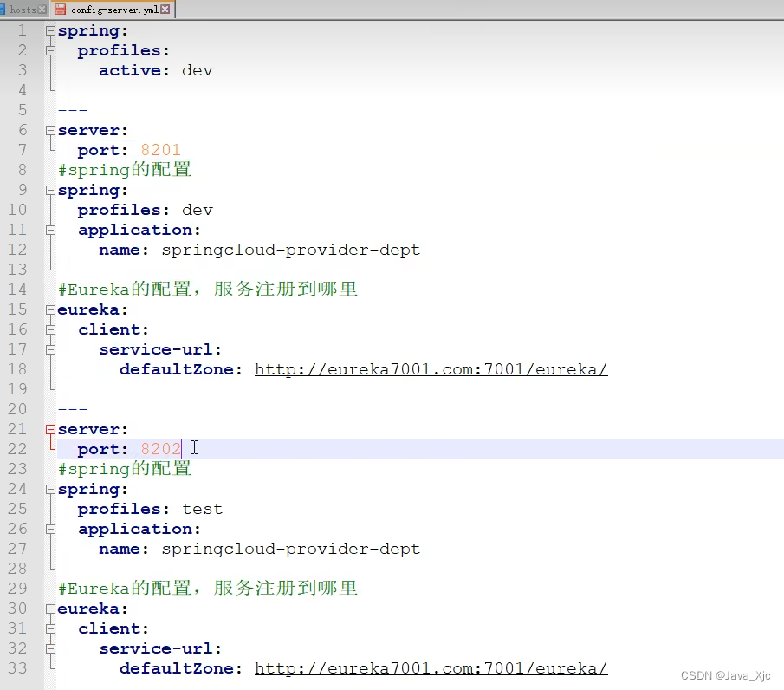784x690 pixels.
Task: Click the '---' separator on line 20
Action: point(73,409)
